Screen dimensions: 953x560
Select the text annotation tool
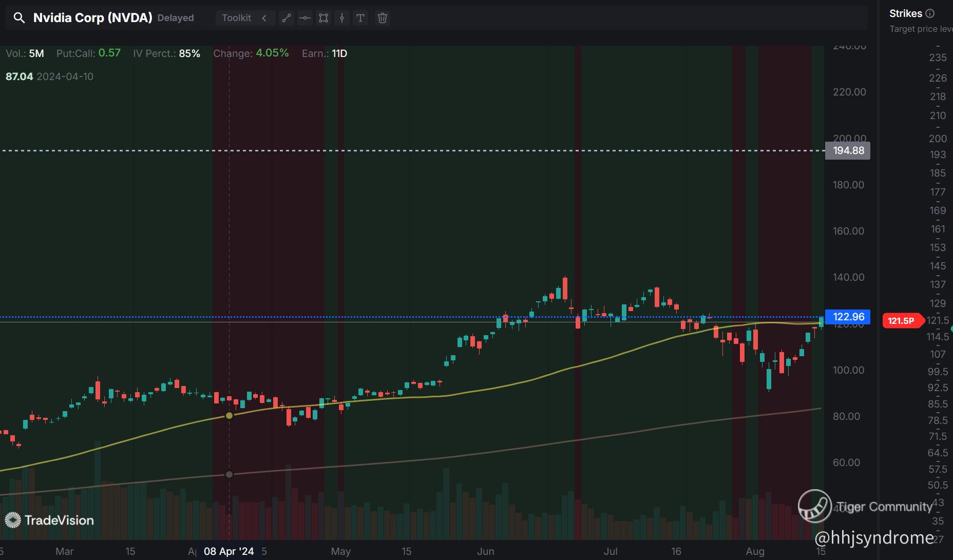click(x=360, y=18)
